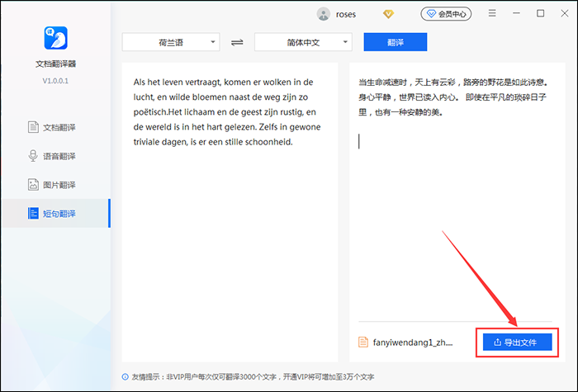Open the 语音翻译 voice translation tab
The image size is (578, 392).
[x=55, y=156]
